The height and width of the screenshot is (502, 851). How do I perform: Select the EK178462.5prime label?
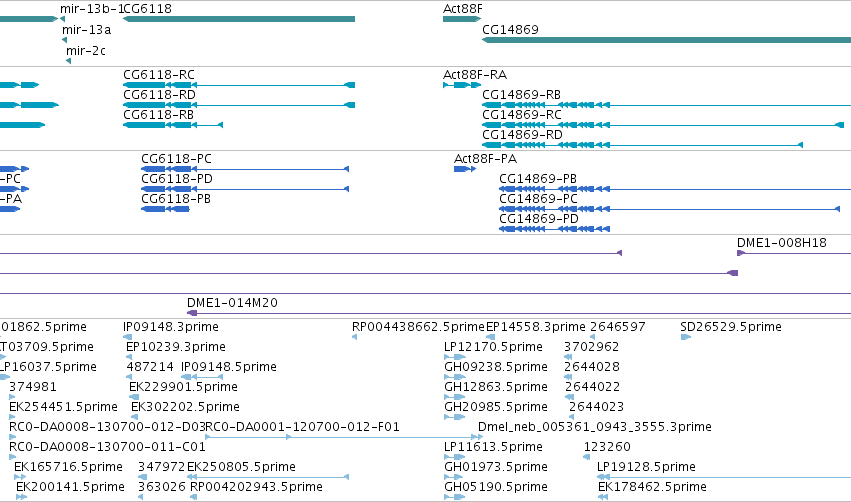tap(652, 488)
